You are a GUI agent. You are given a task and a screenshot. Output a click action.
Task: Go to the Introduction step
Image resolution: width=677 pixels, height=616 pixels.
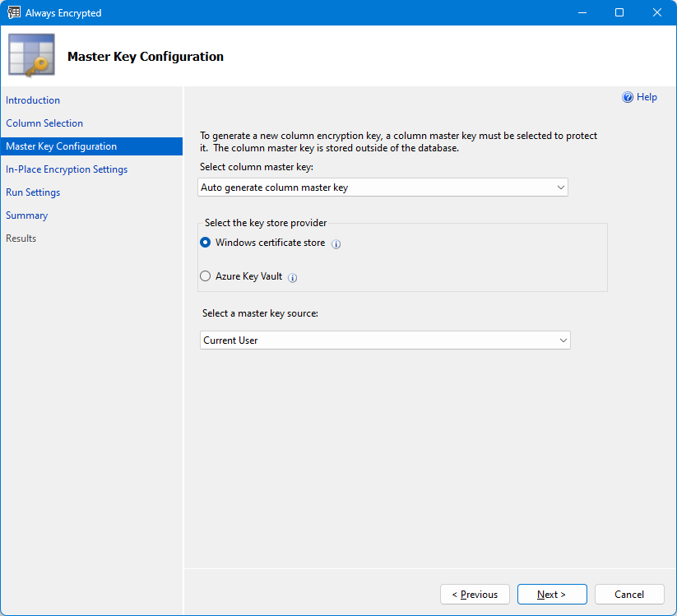click(x=33, y=100)
